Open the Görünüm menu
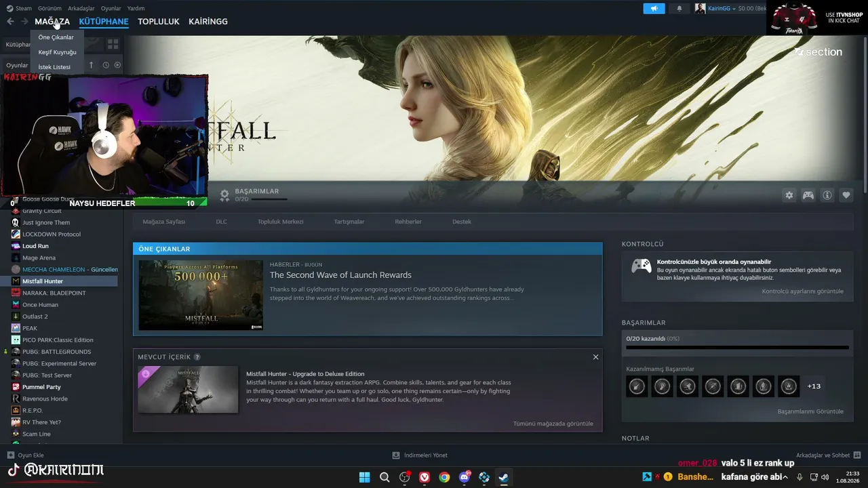This screenshot has height=488, width=868. pos(50,8)
